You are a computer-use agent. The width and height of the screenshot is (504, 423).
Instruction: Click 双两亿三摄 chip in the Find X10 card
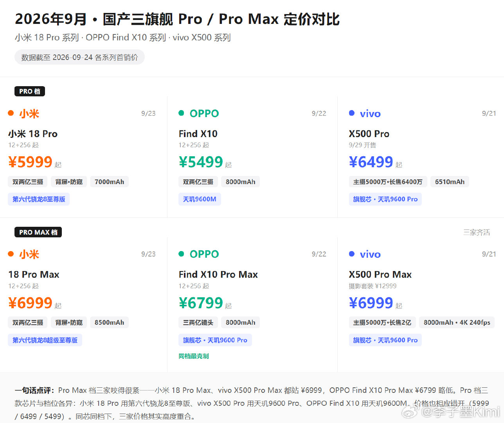point(198,182)
